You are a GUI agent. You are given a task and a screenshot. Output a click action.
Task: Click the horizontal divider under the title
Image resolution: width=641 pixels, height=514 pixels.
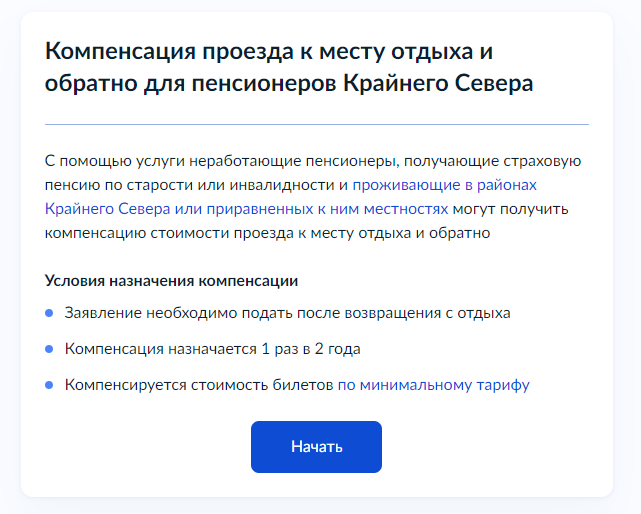317,125
